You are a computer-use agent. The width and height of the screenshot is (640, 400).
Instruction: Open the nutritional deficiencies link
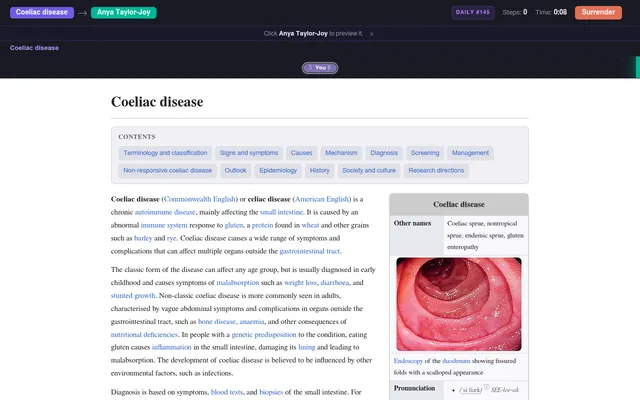point(144,335)
